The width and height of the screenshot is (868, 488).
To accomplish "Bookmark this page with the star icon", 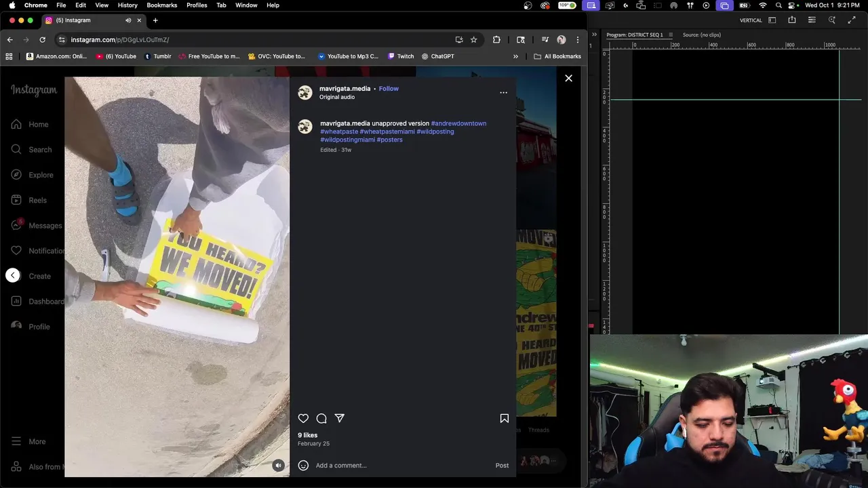I will pyautogui.click(x=474, y=39).
